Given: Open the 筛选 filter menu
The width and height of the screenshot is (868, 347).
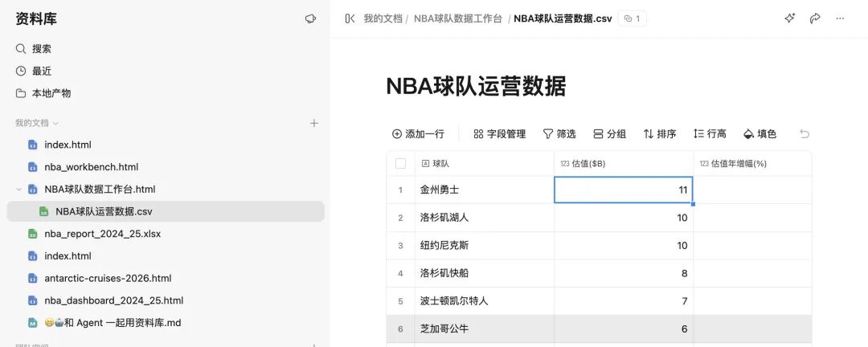Looking at the screenshot, I should (559, 134).
